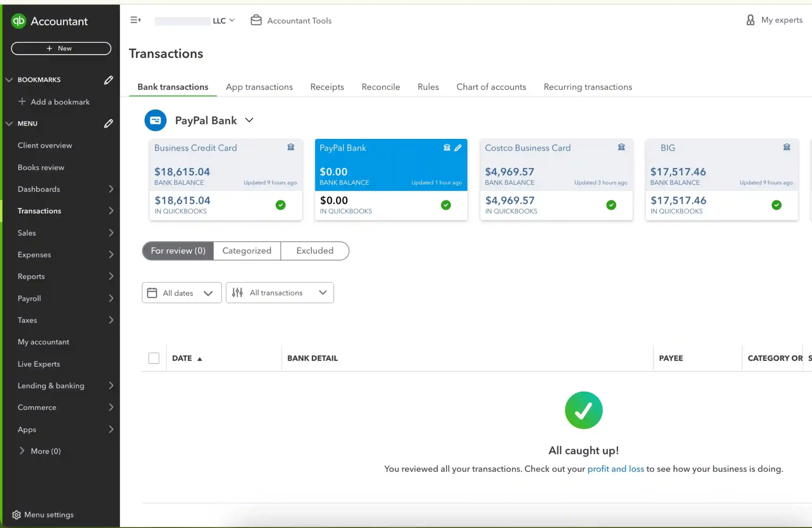The height and width of the screenshot is (528, 812).
Task: Click the Accountant Tools briefcase icon
Action: tap(256, 20)
